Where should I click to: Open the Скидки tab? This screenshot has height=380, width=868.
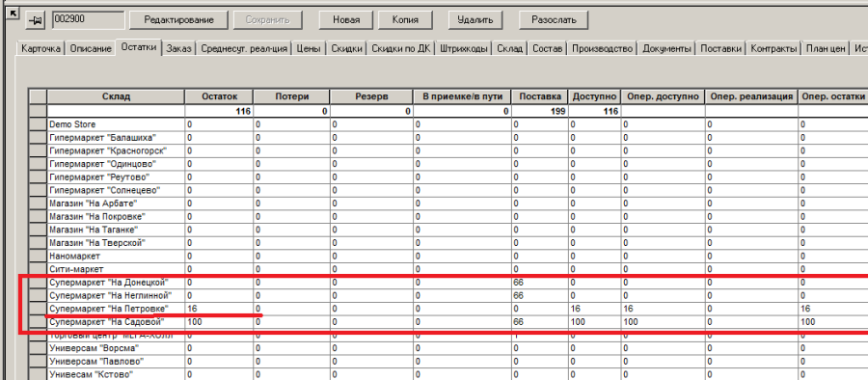346,49
